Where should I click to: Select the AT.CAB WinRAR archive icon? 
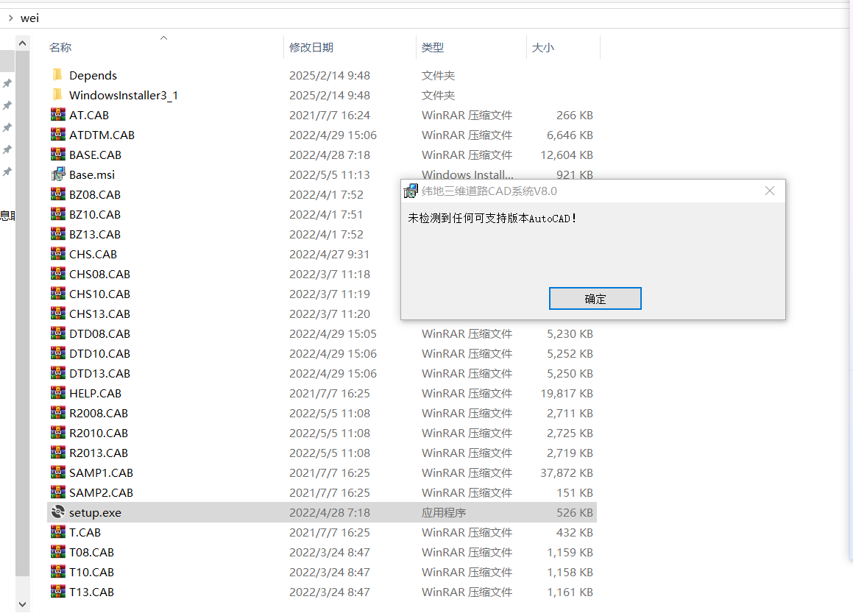58,115
